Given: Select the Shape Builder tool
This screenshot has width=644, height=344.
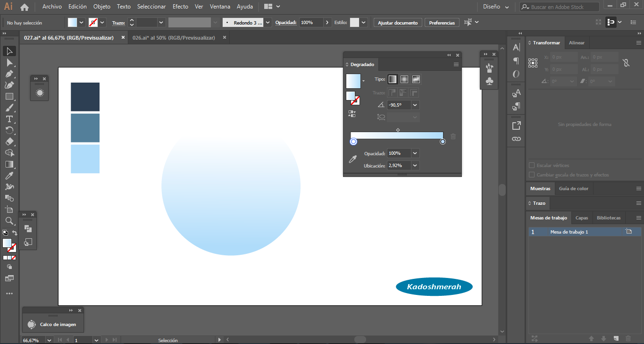Looking at the screenshot, I should pos(9,153).
